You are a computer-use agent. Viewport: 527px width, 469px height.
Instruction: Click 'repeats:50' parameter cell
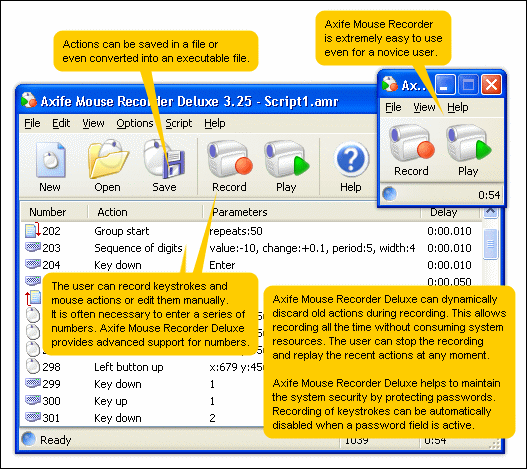pos(236,231)
